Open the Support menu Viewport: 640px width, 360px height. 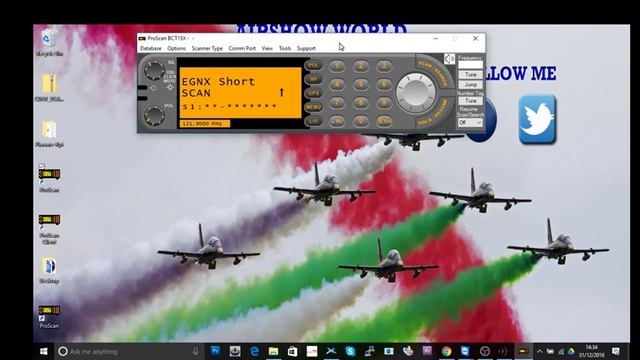tap(306, 48)
